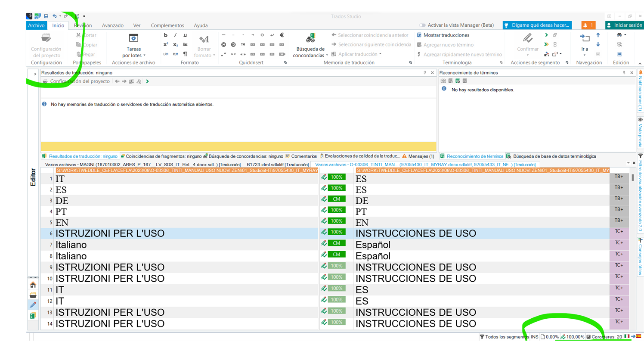The image size is (644, 348).
Task: Open the binoculars search dropdown in Edición
Action: [x=625, y=35]
